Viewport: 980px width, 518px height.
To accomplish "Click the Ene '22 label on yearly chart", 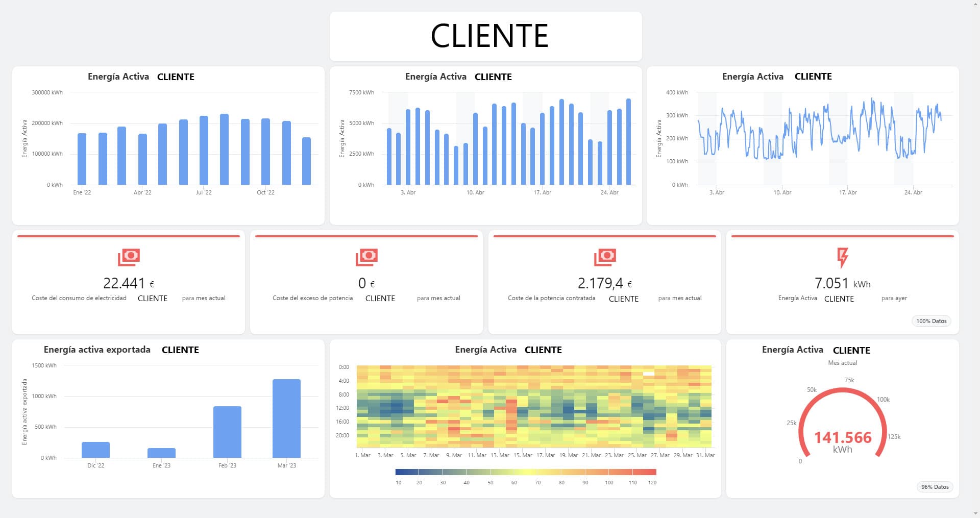I will (82, 192).
